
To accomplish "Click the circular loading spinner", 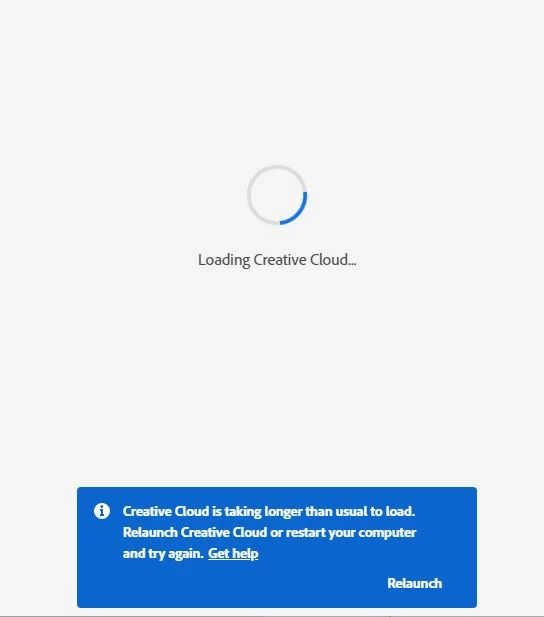I will pyautogui.click(x=277, y=195).
